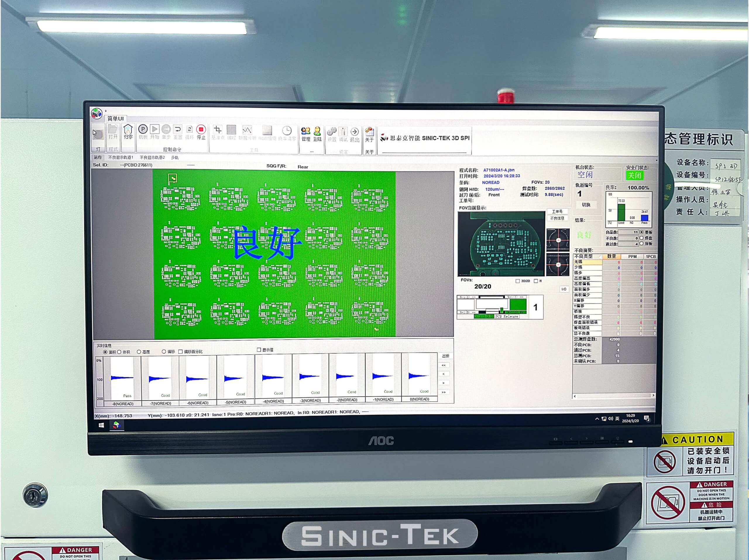Image resolution: width=749 pixels, height=560 pixels.
Task: Switch to the 多轨 tab
Action: (x=175, y=158)
